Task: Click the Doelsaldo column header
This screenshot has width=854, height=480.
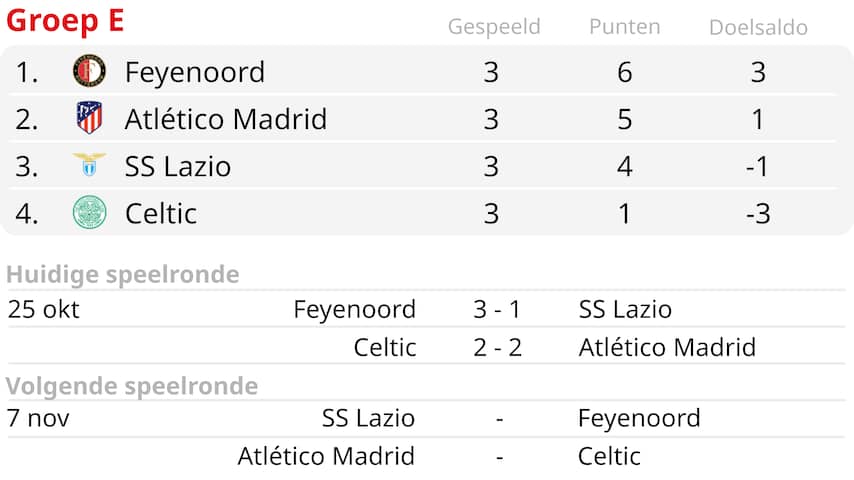Action: coord(758,28)
